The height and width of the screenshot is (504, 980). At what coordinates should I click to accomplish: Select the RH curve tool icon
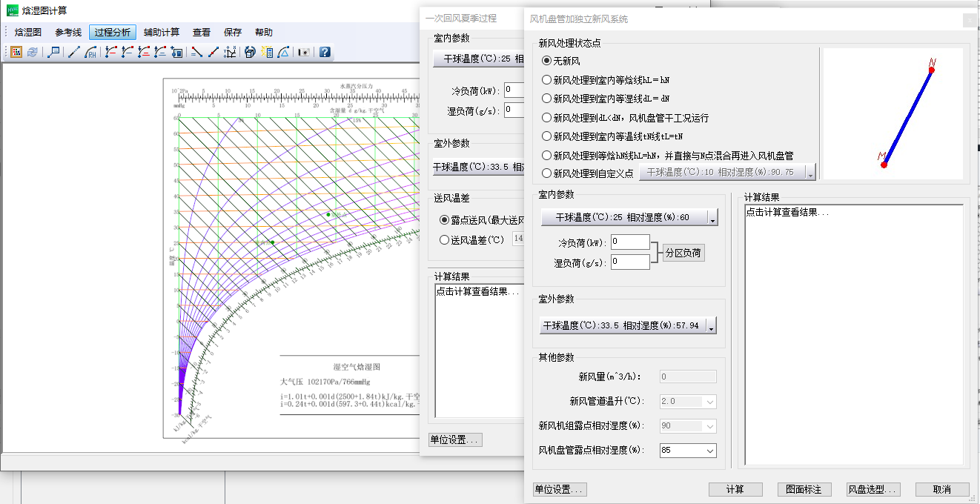tap(91, 53)
